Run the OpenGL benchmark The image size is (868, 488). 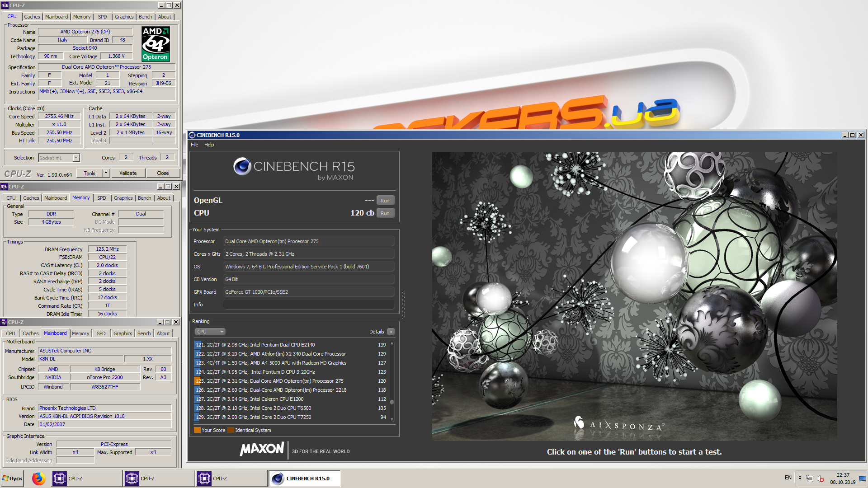pyautogui.click(x=385, y=201)
